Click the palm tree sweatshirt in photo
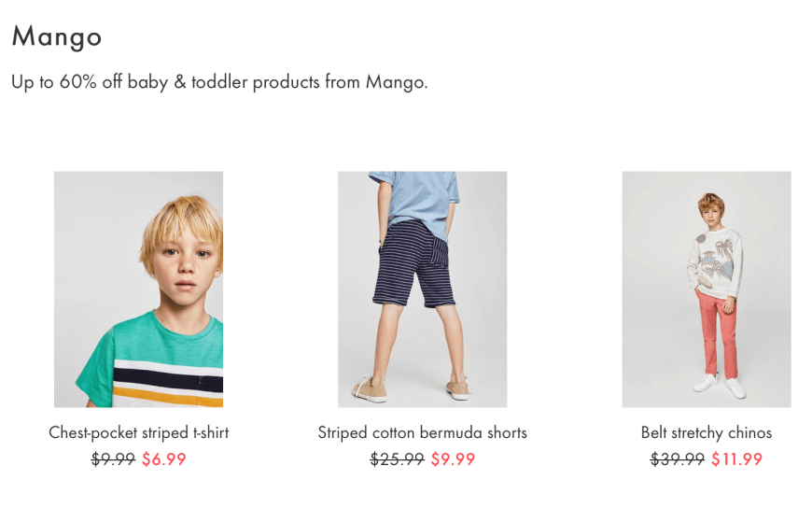This screenshot has width=812, height=522. tap(715, 263)
